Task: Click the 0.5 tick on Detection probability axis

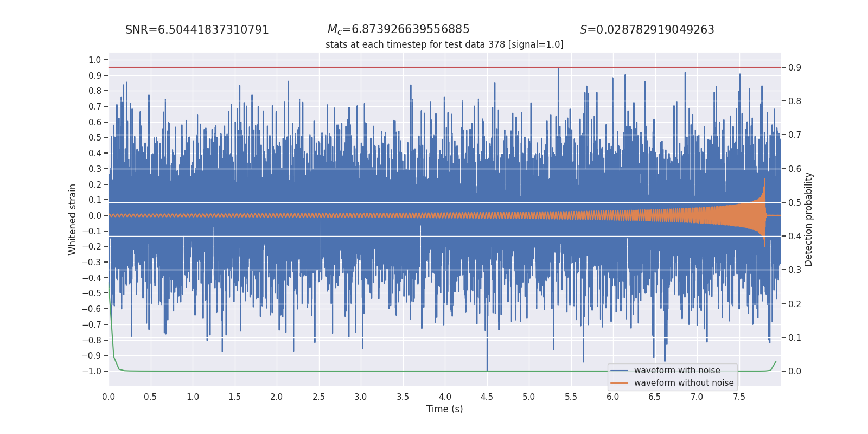Action: tap(795, 202)
